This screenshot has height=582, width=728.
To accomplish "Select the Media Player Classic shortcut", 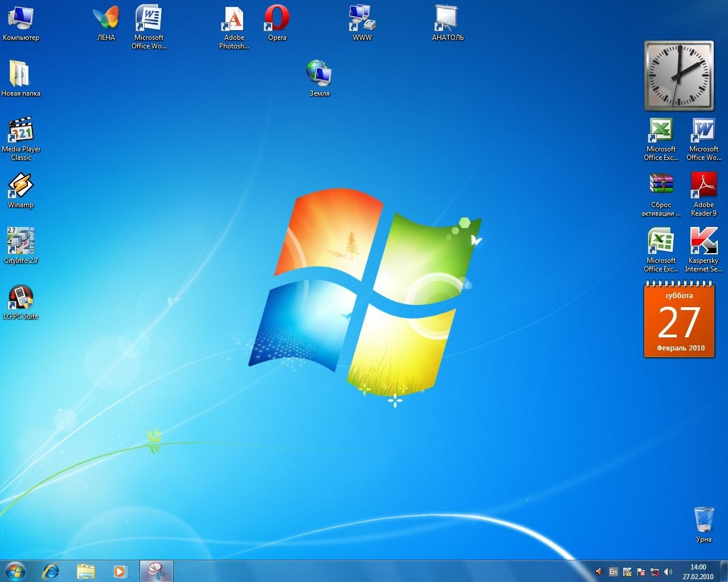I will coord(21,139).
